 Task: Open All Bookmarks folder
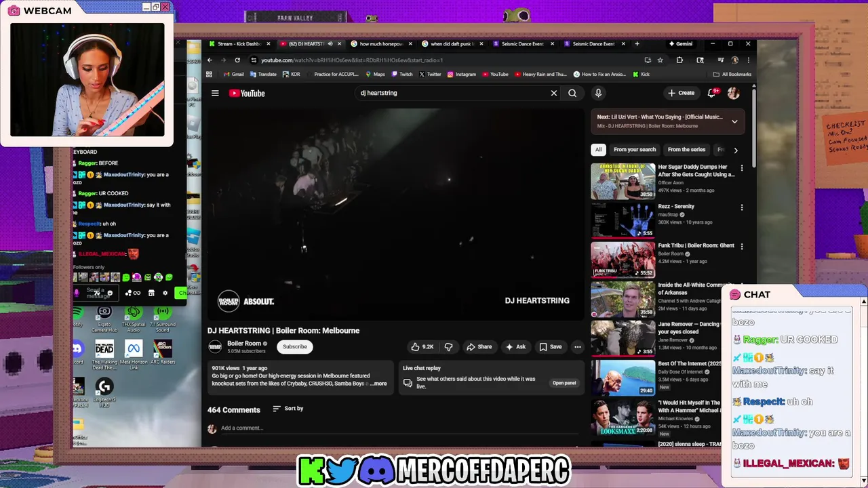(x=732, y=74)
